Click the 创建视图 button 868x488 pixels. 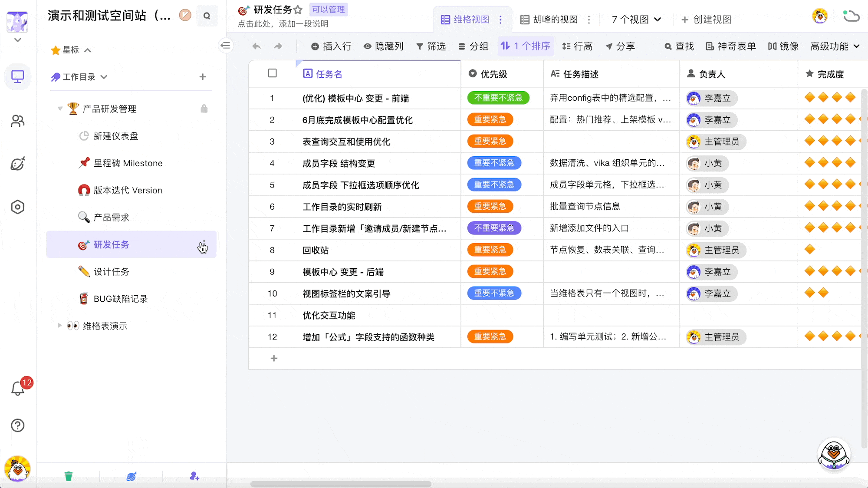[x=707, y=20]
